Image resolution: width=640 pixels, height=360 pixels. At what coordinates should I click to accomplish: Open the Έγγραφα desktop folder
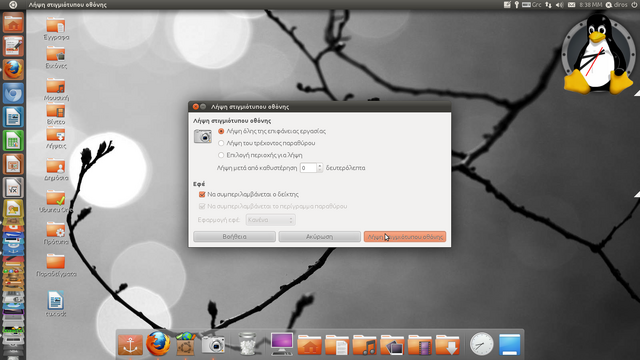tap(56, 29)
